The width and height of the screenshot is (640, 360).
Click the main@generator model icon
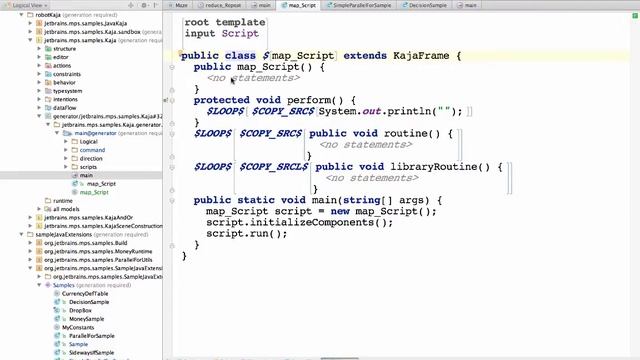[67, 133]
